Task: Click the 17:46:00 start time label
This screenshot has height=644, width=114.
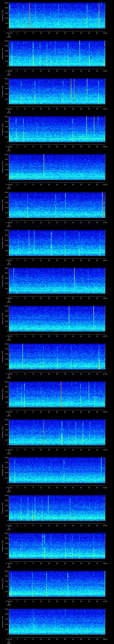Action: point(9,601)
